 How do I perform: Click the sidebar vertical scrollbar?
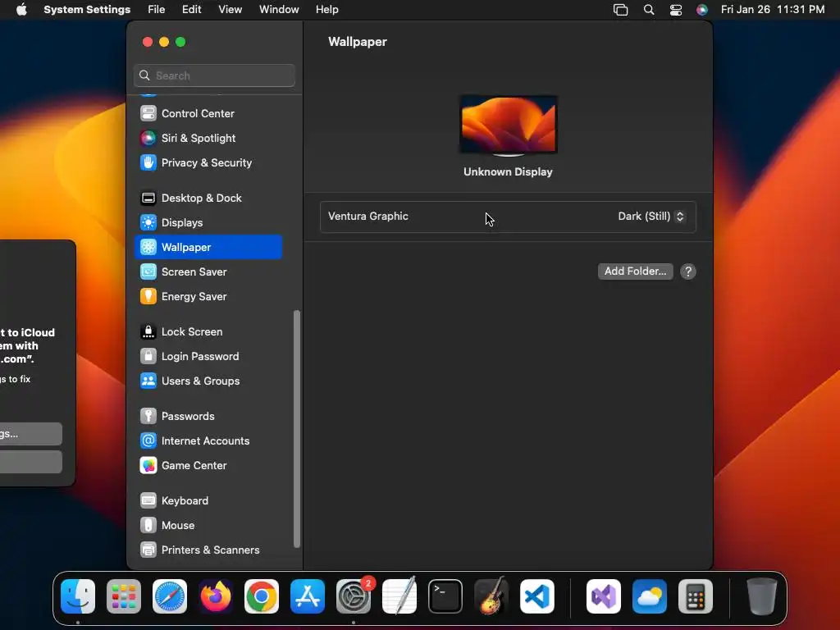[297, 428]
